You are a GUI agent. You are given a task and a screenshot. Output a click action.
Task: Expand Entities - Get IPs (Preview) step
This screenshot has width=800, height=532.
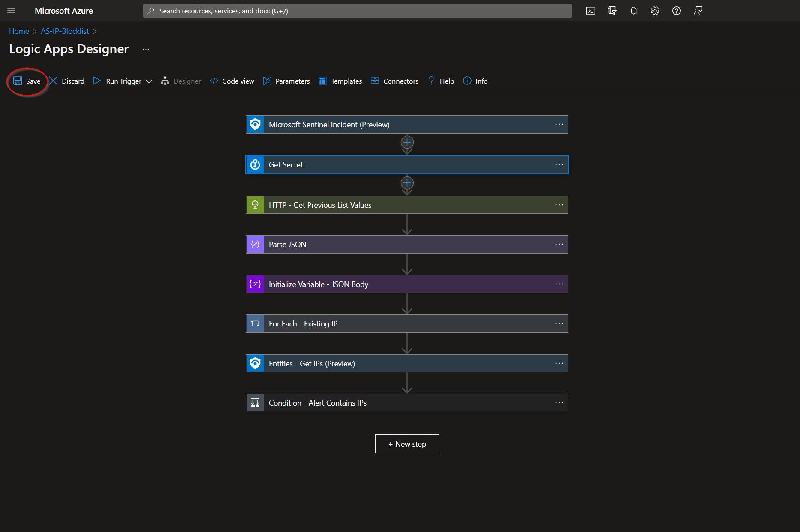[x=407, y=363]
